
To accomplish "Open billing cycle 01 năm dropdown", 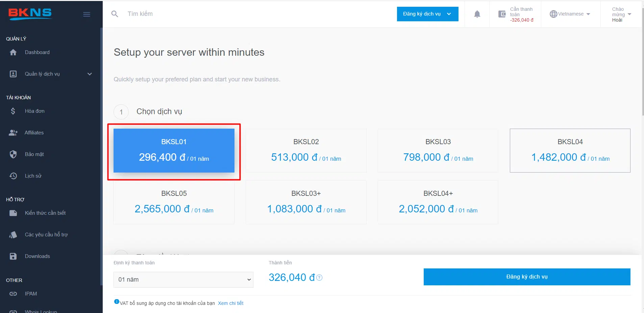I will [x=183, y=280].
